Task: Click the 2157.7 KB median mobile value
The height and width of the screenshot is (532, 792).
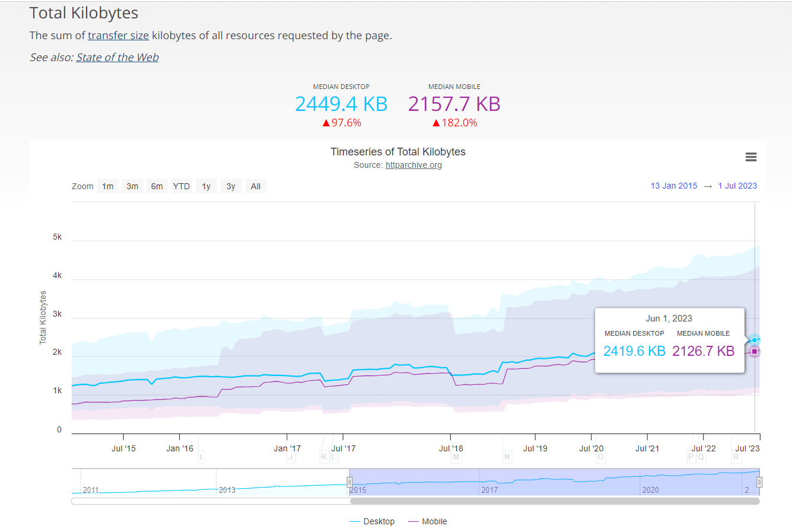Action: pos(454,104)
